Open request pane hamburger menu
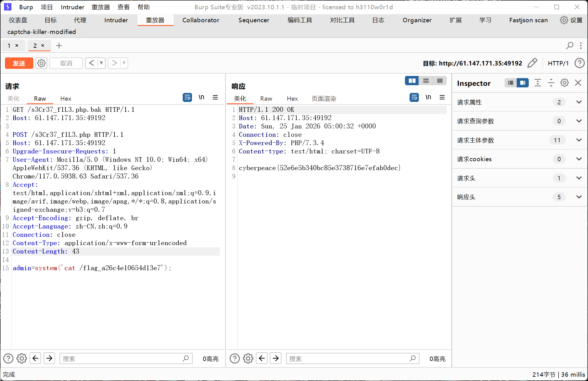The width and height of the screenshot is (588, 381). point(215,98)
